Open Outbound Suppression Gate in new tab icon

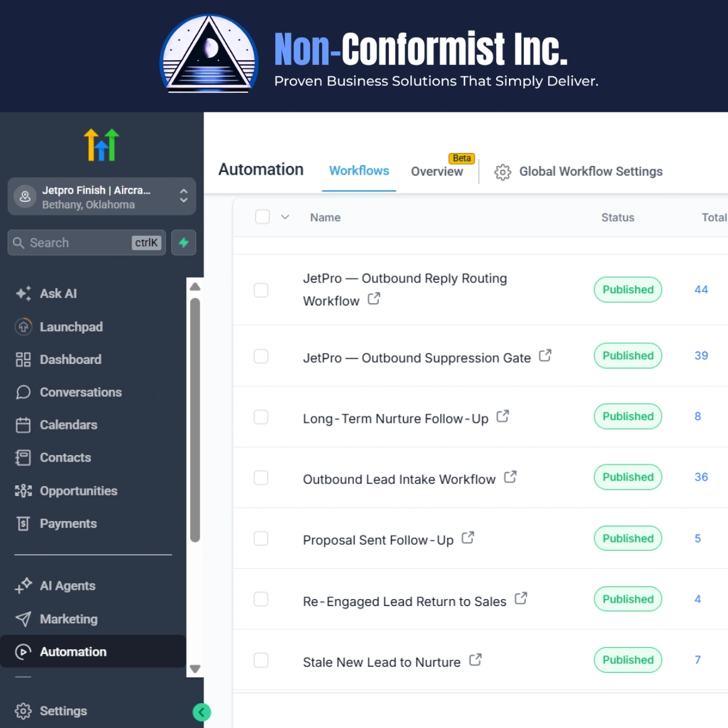pyautogui.click(x=545, y=356)
